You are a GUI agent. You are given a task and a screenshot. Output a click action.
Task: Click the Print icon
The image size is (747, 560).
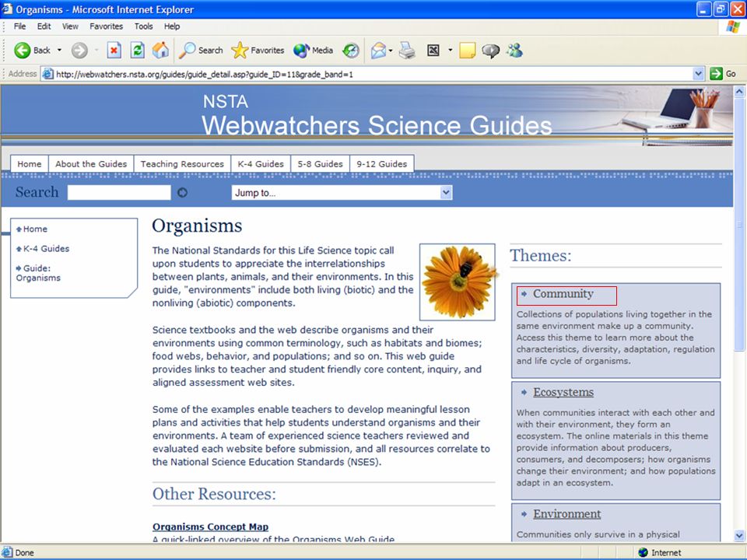407,50
